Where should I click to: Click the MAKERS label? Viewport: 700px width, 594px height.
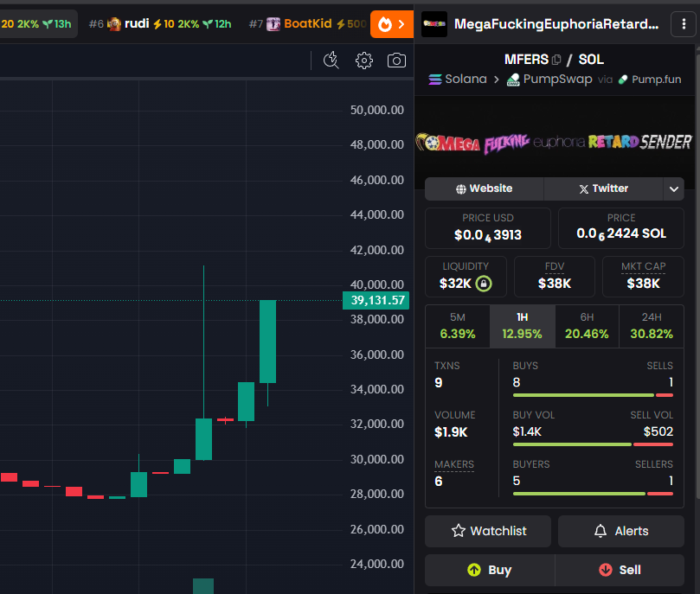(454, 464)
